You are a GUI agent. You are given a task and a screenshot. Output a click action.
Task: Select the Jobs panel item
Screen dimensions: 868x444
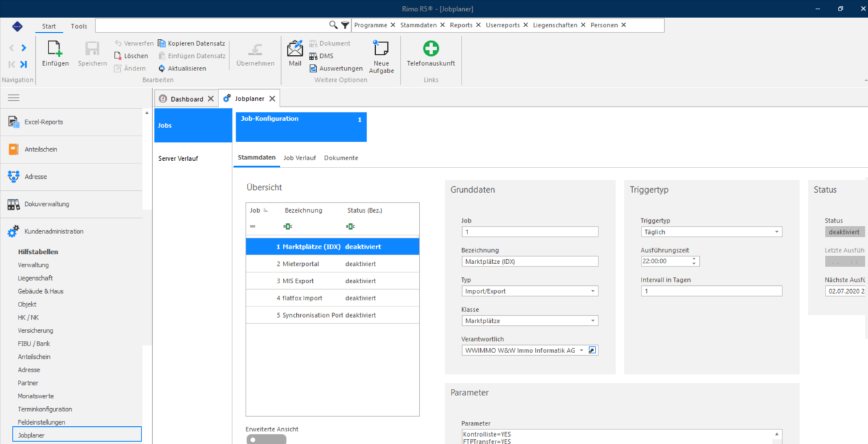193,125
